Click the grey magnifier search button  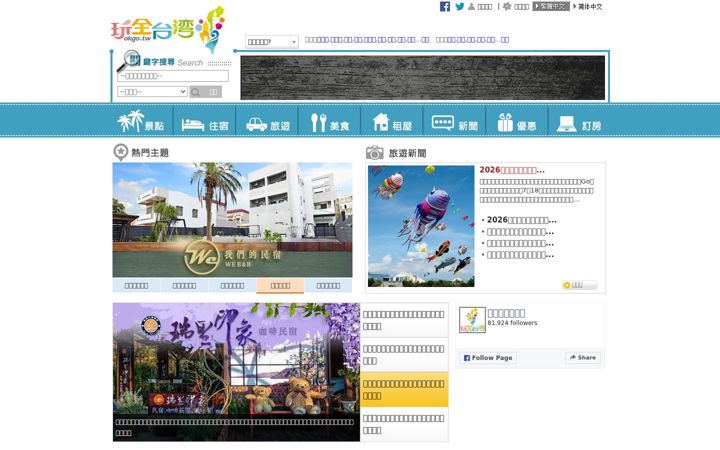(205, 92)
